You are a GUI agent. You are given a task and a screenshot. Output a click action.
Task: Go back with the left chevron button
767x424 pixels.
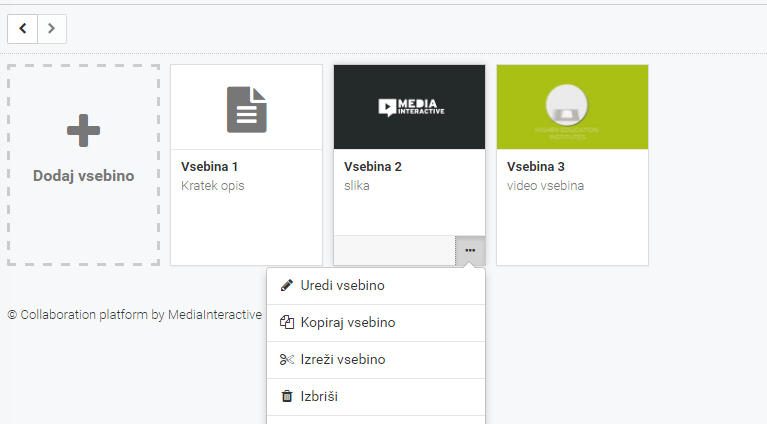23,29
